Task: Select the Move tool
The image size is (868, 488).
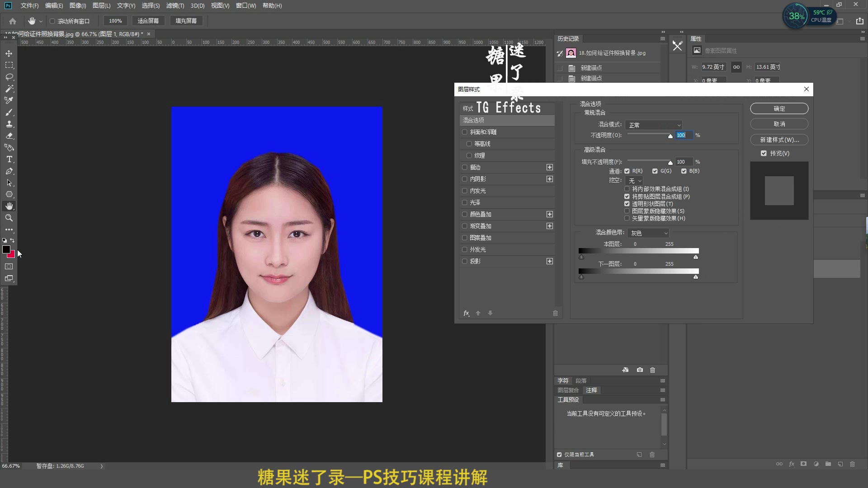Action: (x=9, y=53)
